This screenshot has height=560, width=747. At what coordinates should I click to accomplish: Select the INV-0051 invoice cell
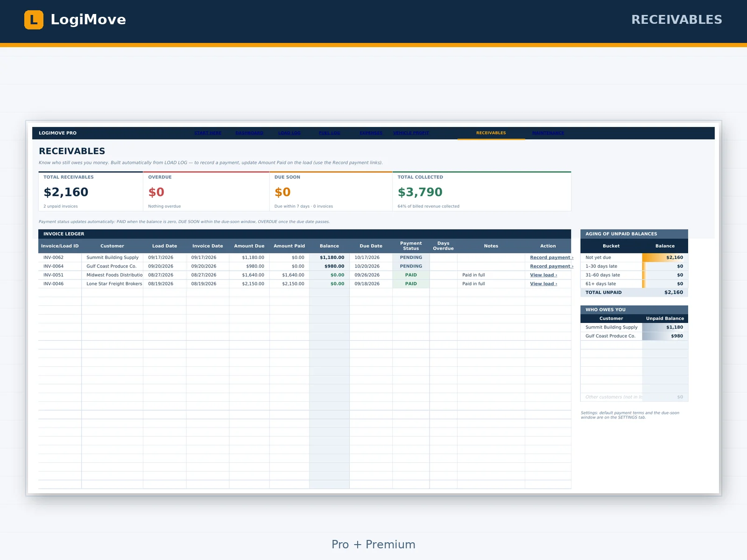click(x=60, y=275)
